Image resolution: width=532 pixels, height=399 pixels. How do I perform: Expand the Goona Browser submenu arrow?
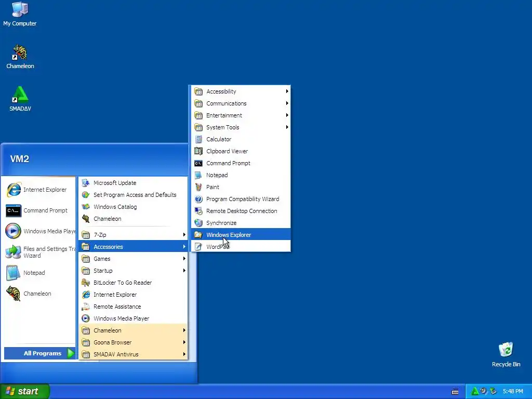(184, 342)
